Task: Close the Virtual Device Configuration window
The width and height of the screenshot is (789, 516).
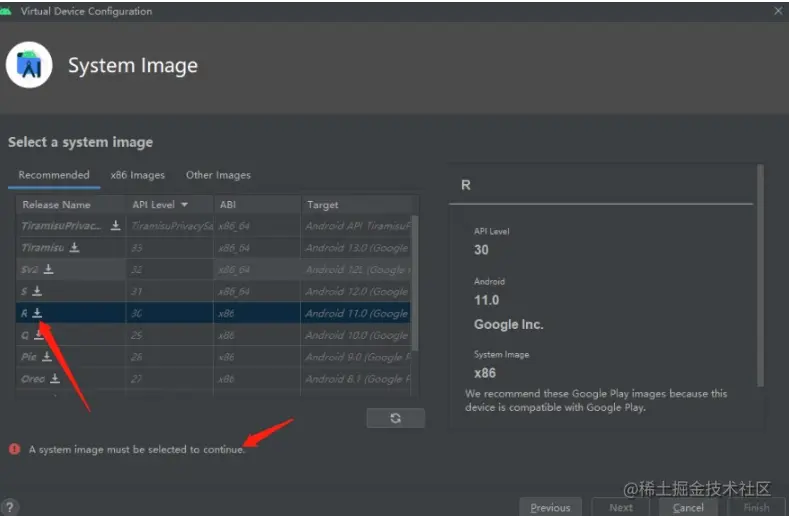Action: (x=778, y=11)
